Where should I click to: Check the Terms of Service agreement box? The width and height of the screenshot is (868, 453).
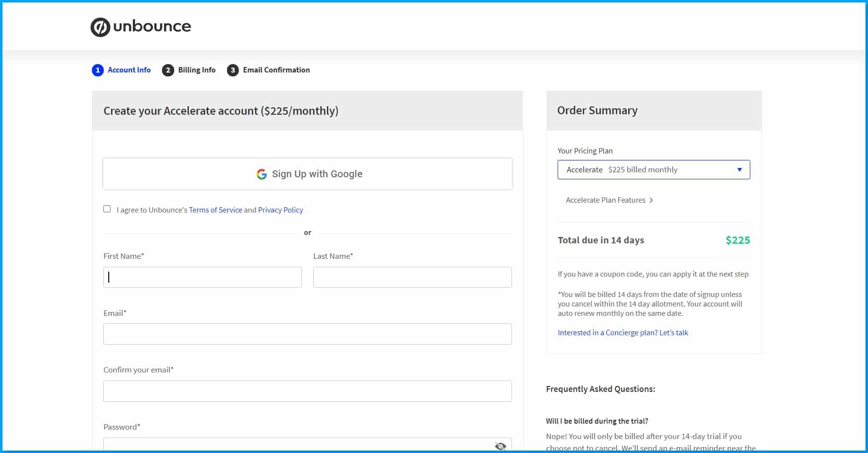107,209
